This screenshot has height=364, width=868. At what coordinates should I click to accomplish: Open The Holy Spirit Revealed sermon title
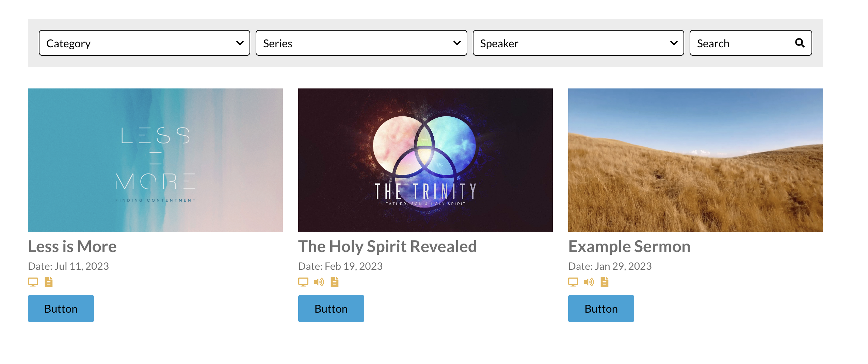388,246
